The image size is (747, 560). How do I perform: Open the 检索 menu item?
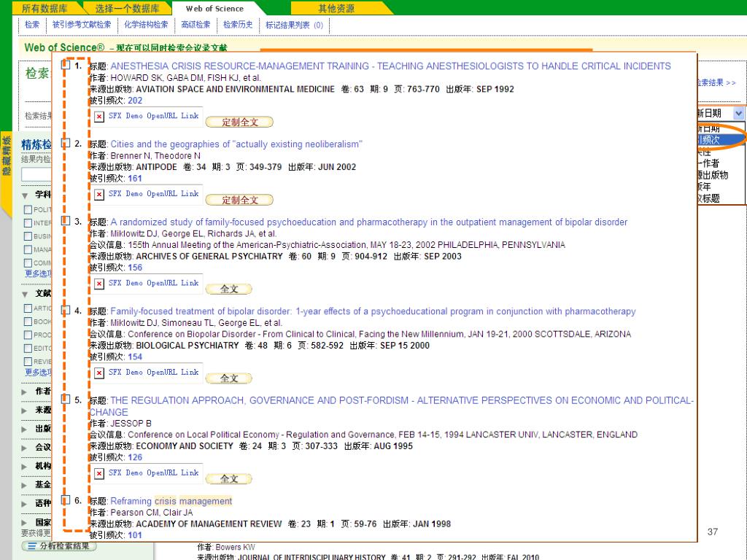[x=32, y=25]
